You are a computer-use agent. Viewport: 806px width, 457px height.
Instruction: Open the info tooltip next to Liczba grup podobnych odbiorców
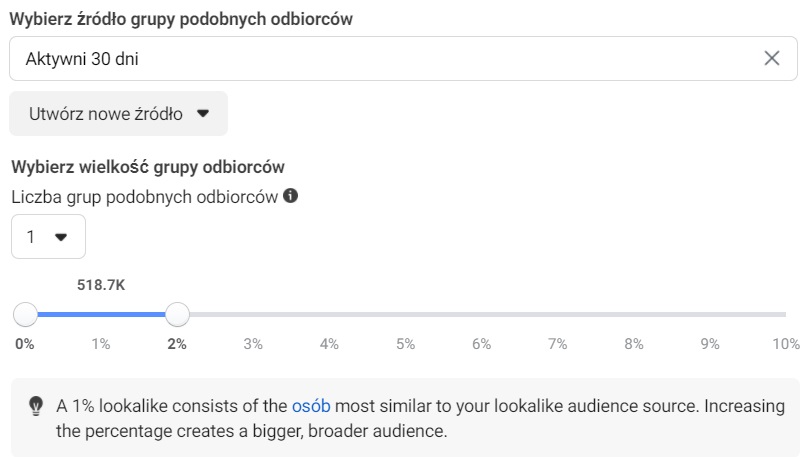[x=290, y=196]
